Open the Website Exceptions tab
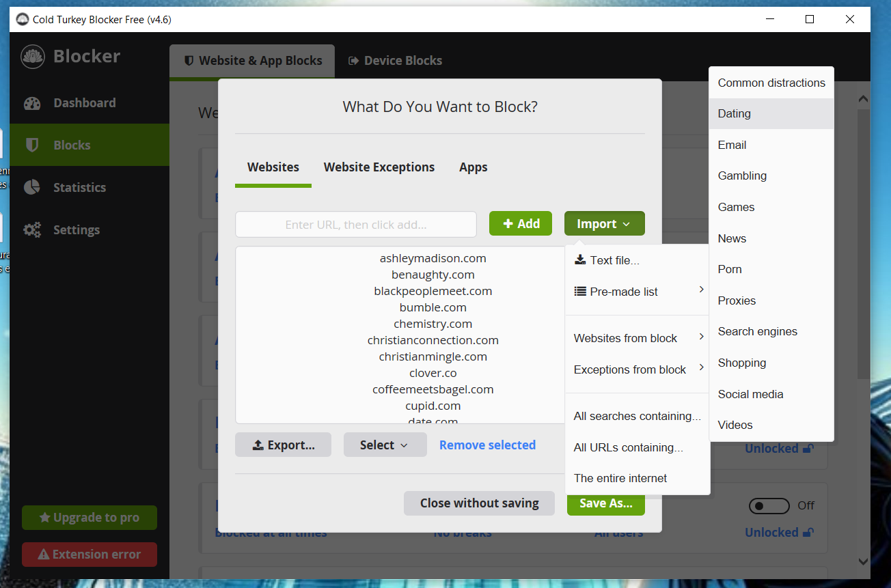This screenshot has width=891, height=588. (379, 167)
